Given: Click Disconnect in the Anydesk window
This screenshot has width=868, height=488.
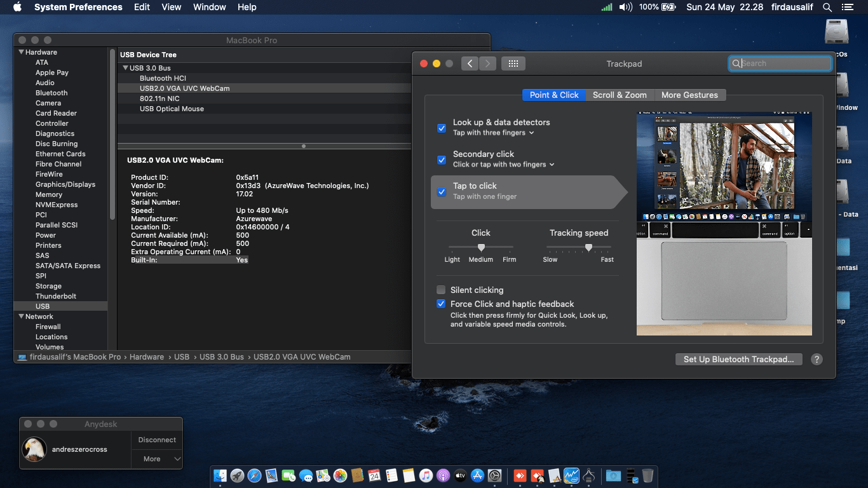Looking at the screenshot, I should point(156,439).
